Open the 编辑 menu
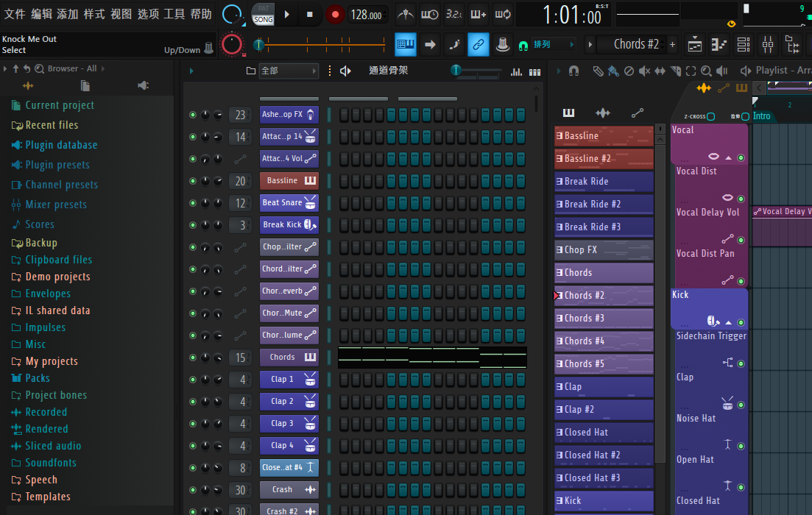This screenshot has height=515, width=812. [41, 14]
